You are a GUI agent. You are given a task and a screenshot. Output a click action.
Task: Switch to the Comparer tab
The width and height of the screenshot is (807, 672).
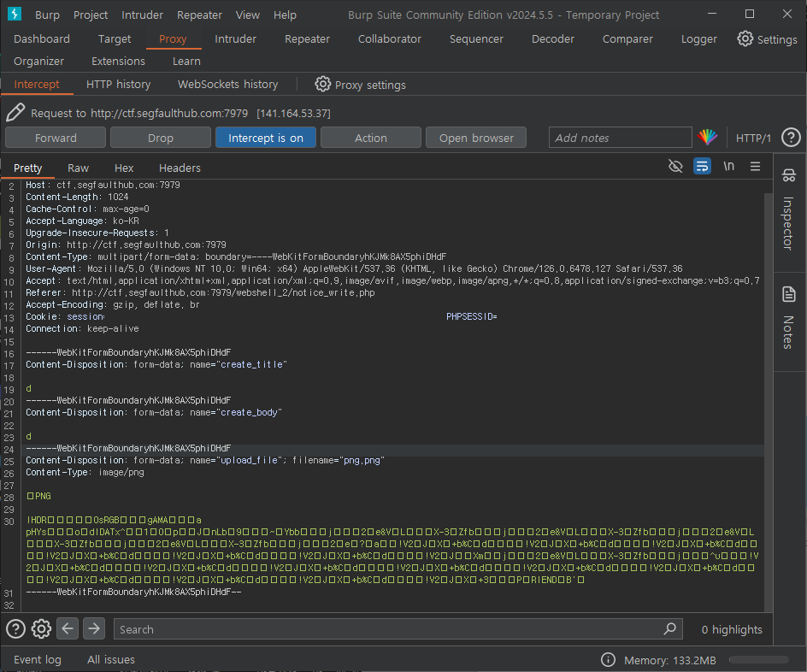coord(627,38)
